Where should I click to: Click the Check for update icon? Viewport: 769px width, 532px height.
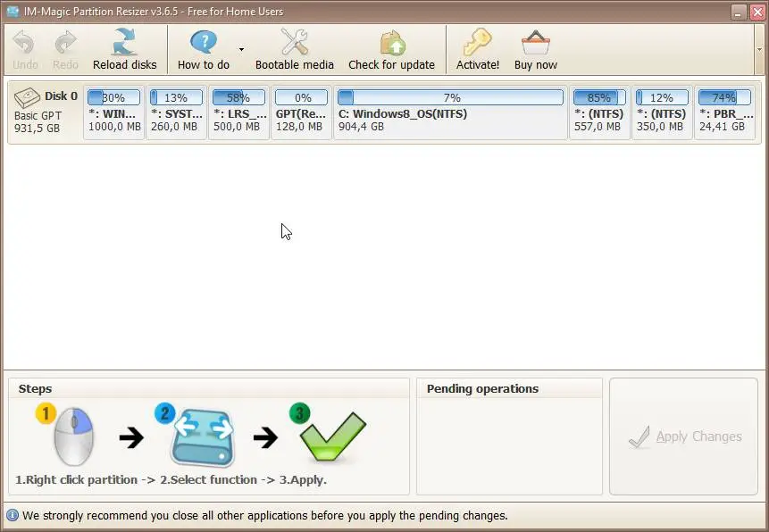coord(392,43)
